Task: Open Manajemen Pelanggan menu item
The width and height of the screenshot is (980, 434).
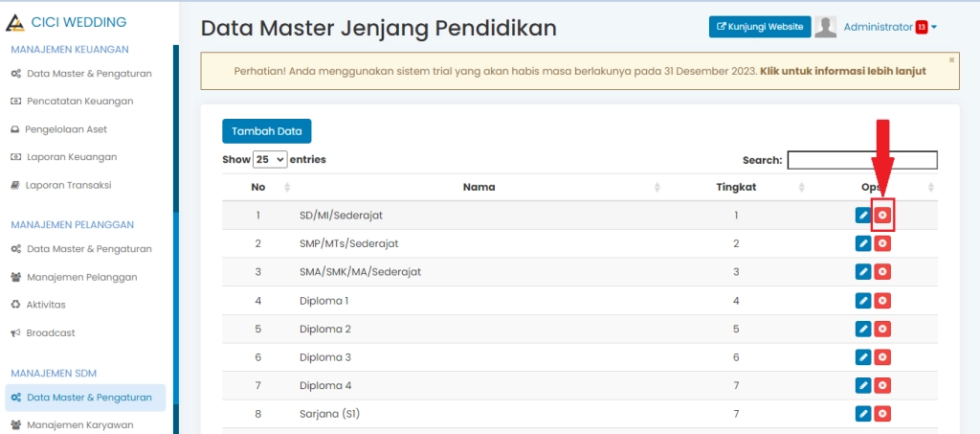Action: 75,277
